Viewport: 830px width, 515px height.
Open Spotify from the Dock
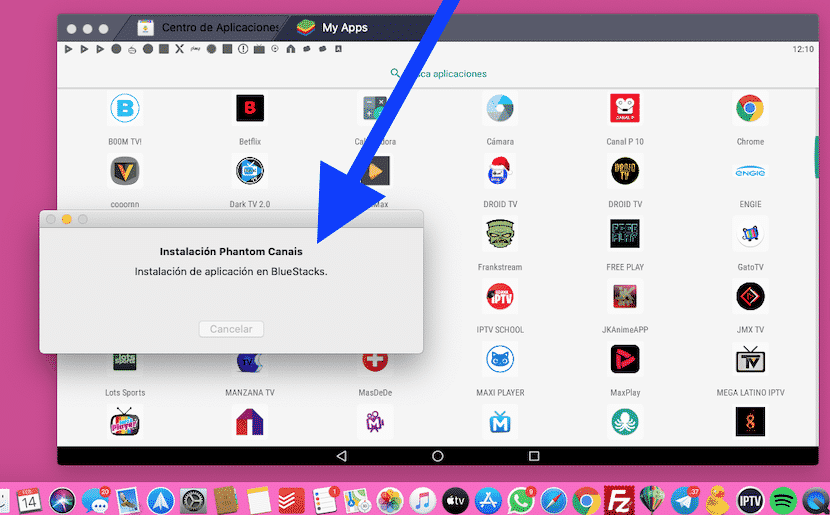(x=782, y=501)
